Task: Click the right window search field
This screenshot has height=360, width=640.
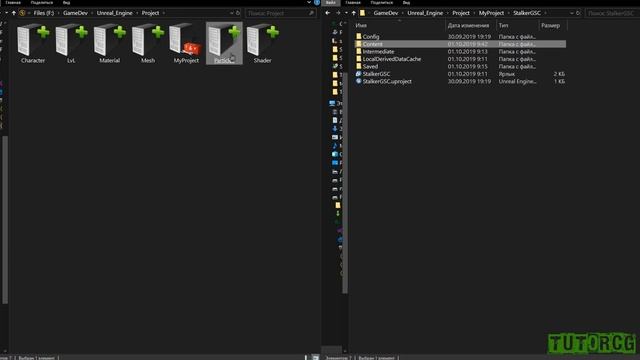Action: coord(612,13)
